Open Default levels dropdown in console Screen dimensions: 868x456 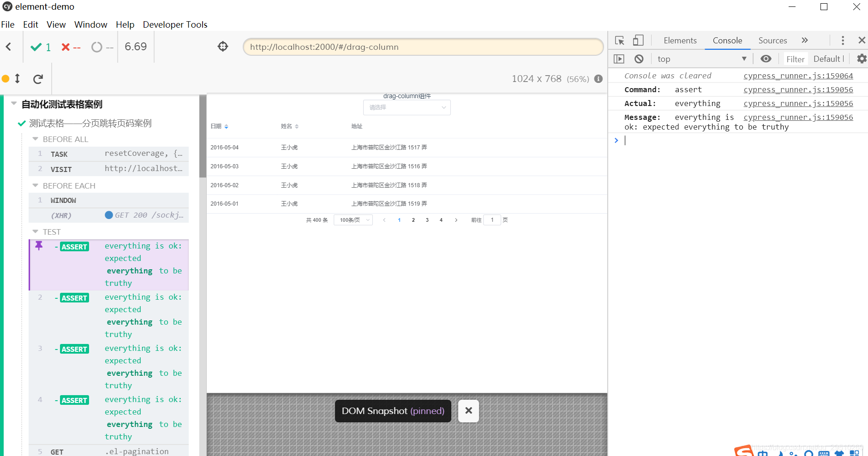point(829,59)
